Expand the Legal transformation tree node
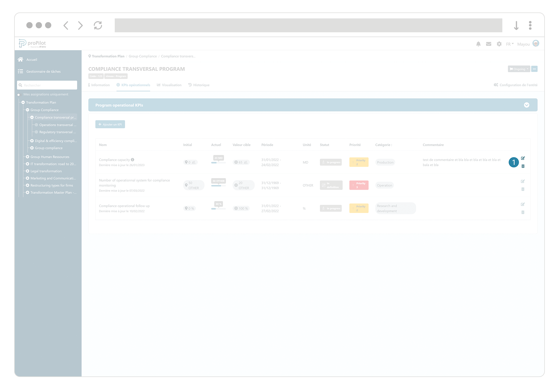The width and height of the screenshot is (559, 392). point(27,171)
